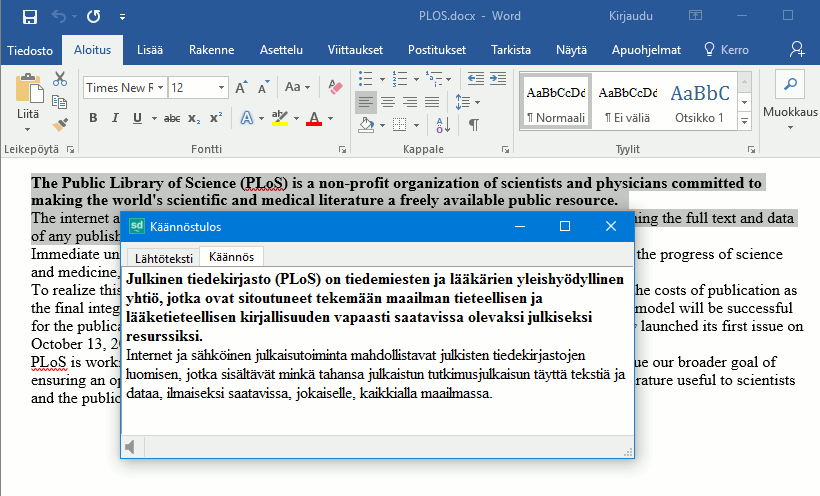Apply a multilevel list
This screenshot has height=496, width=820.
(x=434, y=79)
